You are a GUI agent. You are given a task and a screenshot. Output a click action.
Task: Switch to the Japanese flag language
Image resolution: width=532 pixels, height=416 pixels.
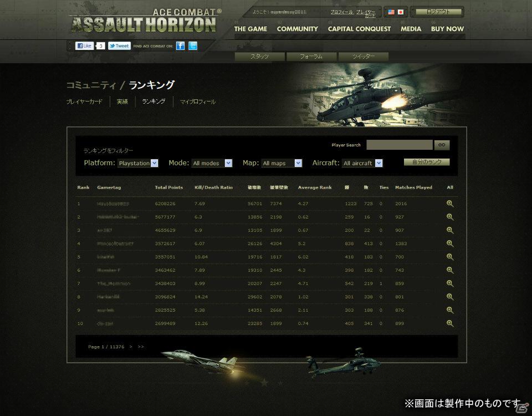(x=400, y=12)
